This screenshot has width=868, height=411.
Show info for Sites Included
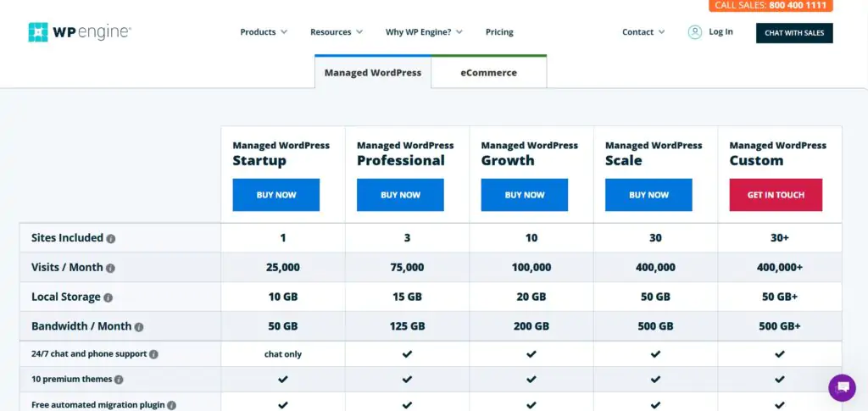click(111, 239)
